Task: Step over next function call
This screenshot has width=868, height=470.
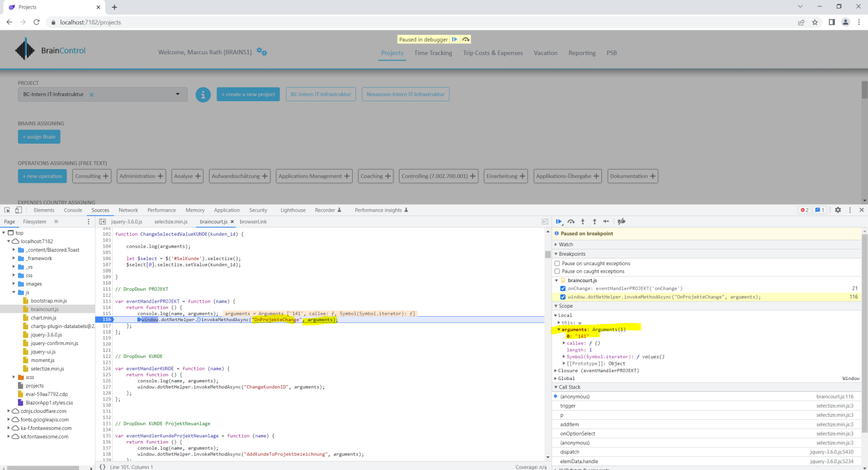Action: [571, 222]
